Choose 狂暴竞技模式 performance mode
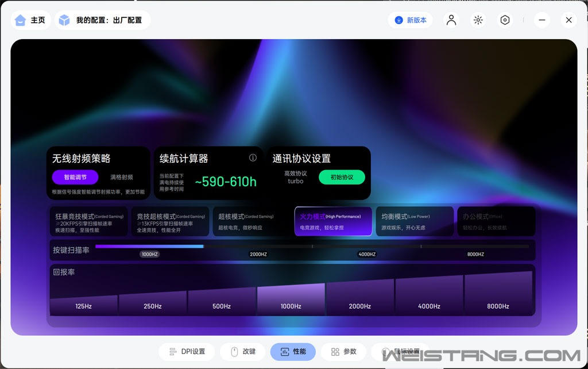Screen dimensions: 588x369 (88, 221)
